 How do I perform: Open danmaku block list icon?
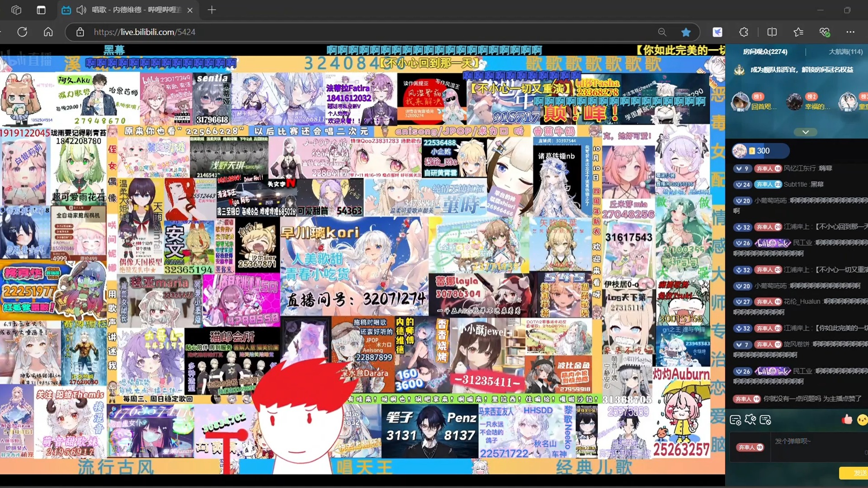point(765,420)
